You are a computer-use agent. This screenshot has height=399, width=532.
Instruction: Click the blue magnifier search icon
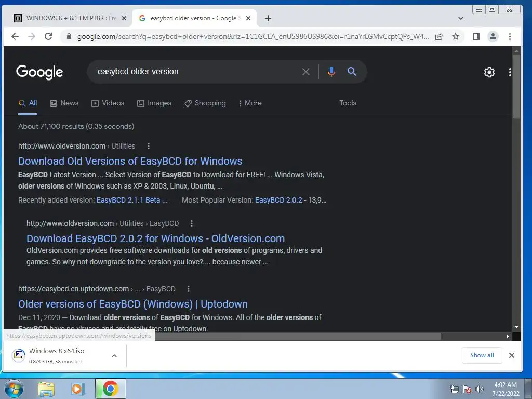tap(352, 72)
